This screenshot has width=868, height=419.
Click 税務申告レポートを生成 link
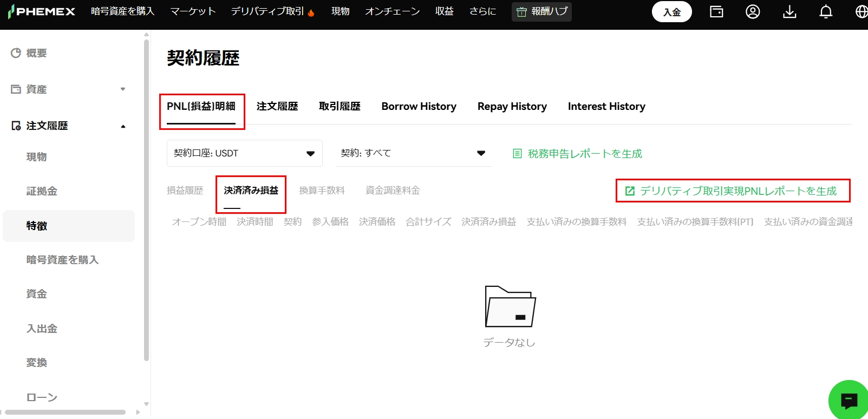tap(585, 154)
